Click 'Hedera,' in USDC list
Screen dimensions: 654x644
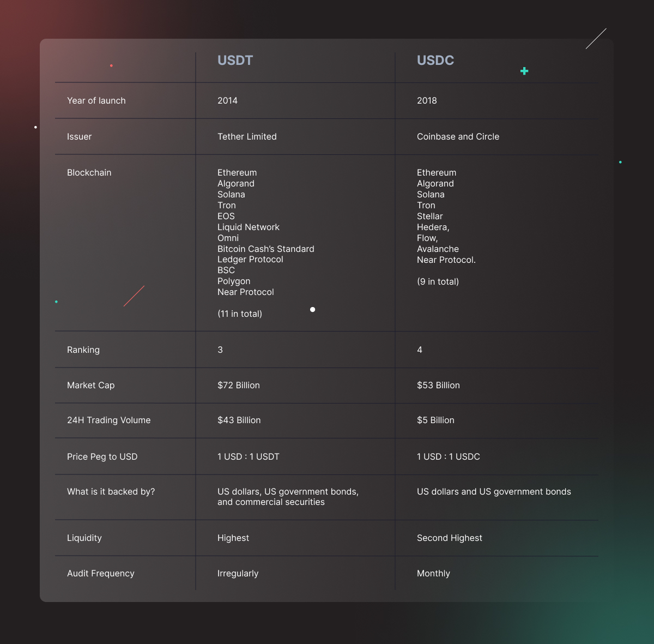point(433,227)
